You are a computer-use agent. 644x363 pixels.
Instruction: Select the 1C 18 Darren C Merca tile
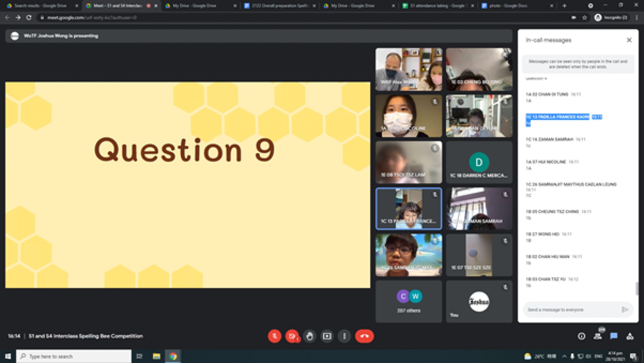click(x=479, y=163)
